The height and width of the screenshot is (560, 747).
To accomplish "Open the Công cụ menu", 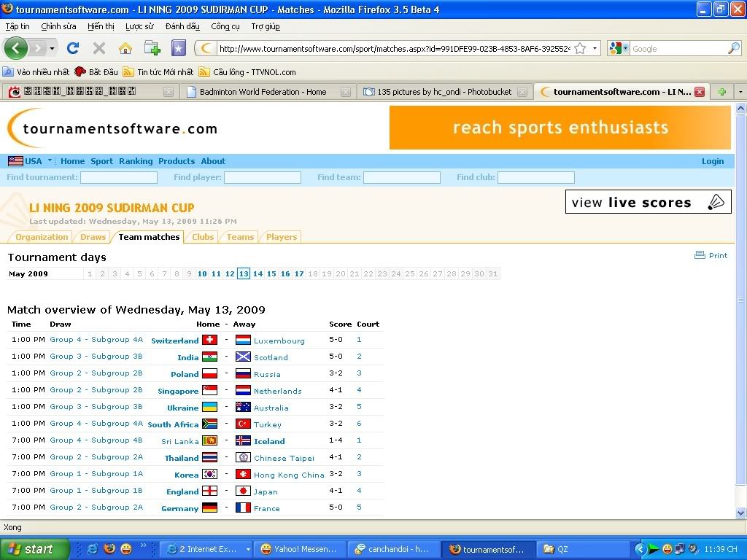I will pos(225,26).
